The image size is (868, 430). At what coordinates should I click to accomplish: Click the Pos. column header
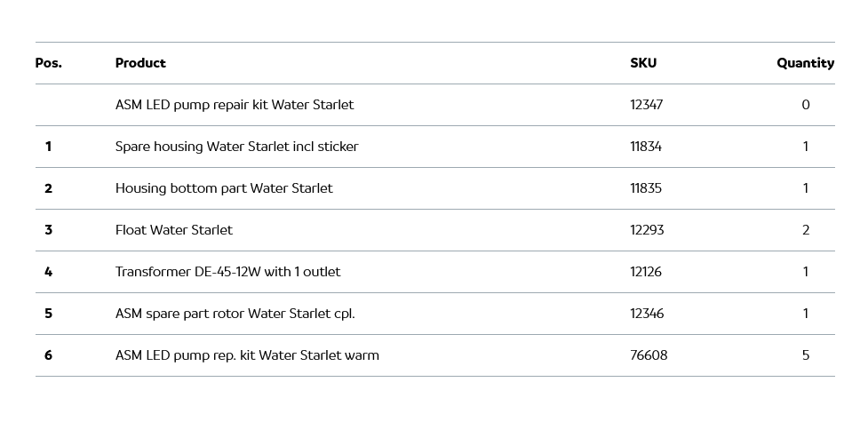pos(49,63)
